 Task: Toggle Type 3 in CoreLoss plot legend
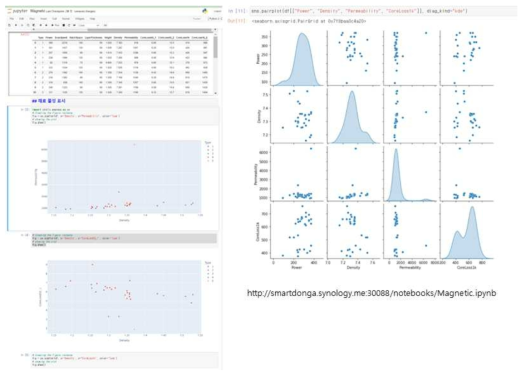click(210, 274)
